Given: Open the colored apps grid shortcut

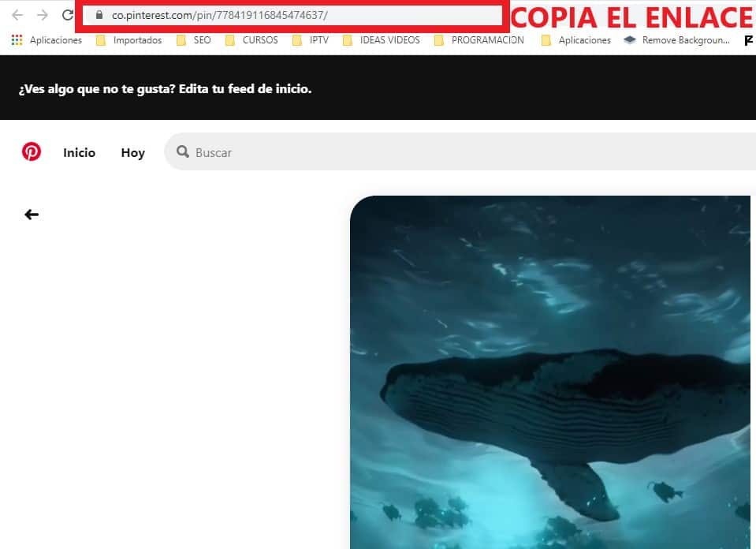Looking at the screenshot, I should [x=17, y=40].
